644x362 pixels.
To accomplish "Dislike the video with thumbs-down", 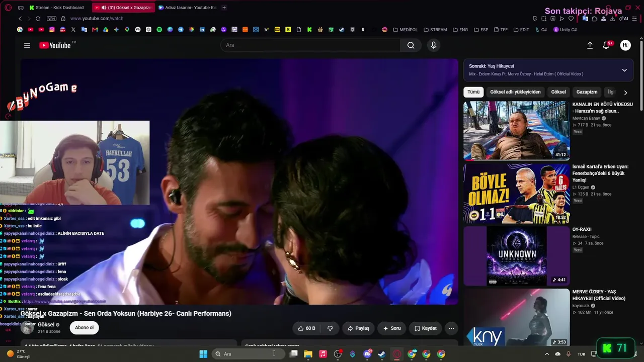I will coord(330,328).
